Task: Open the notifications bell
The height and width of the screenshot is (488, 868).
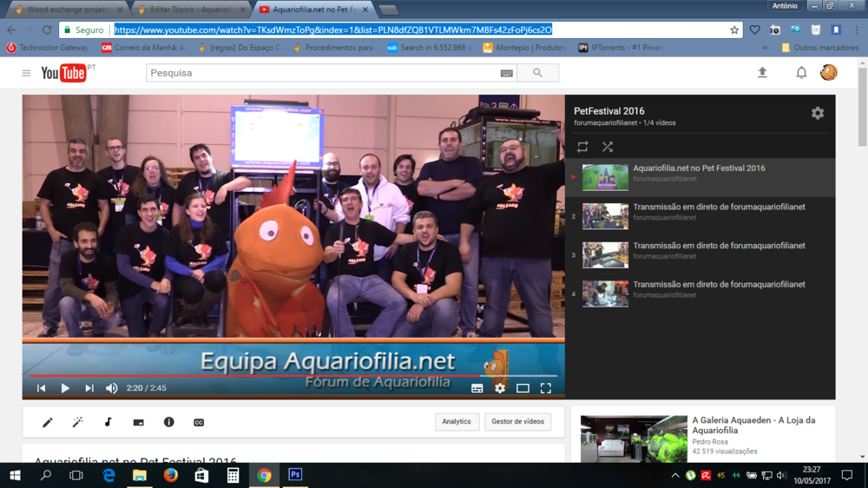Action: 801,73
